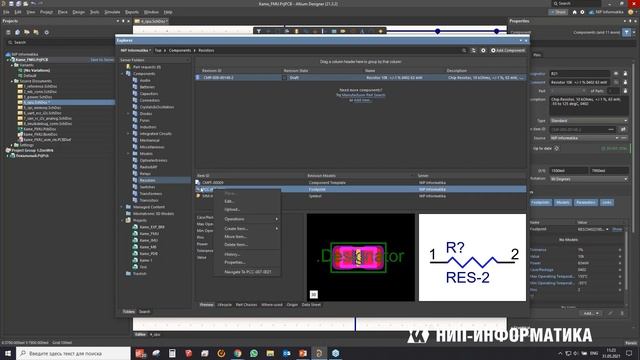Viewport: 640px width, 360px height.
Task: Open the Windows Start menu
Action: pos(8,353)
